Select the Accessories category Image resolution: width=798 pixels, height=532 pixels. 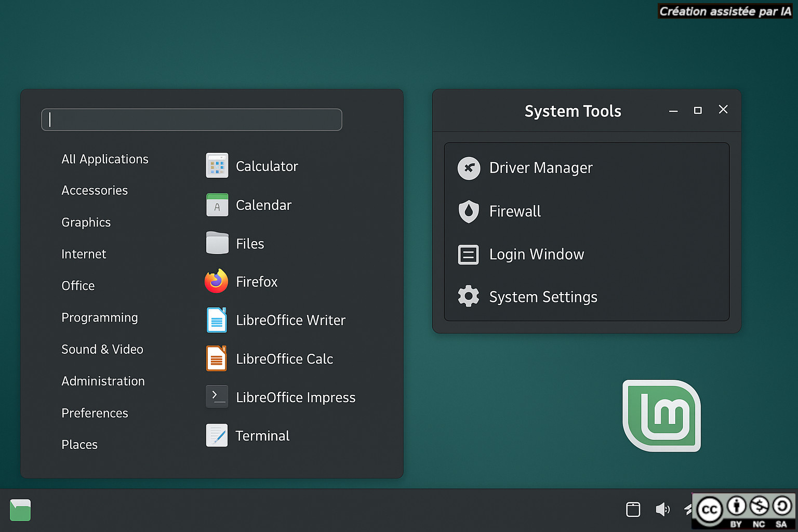[95, 191]
